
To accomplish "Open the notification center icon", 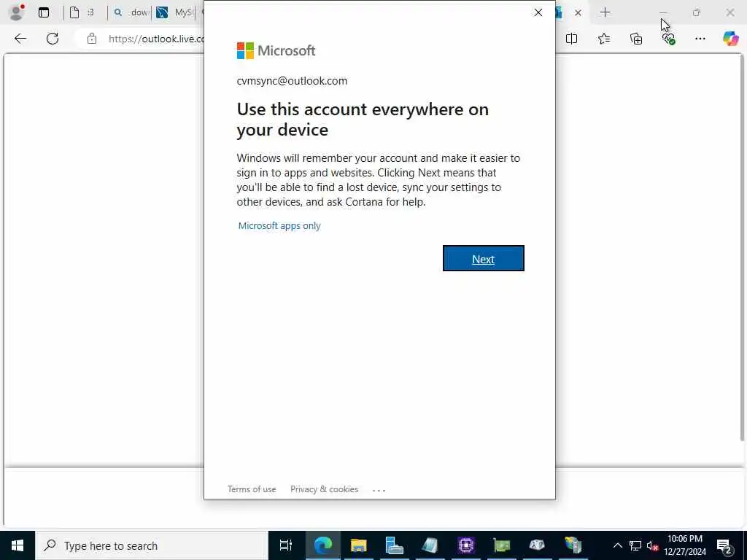I will point(724,545).
